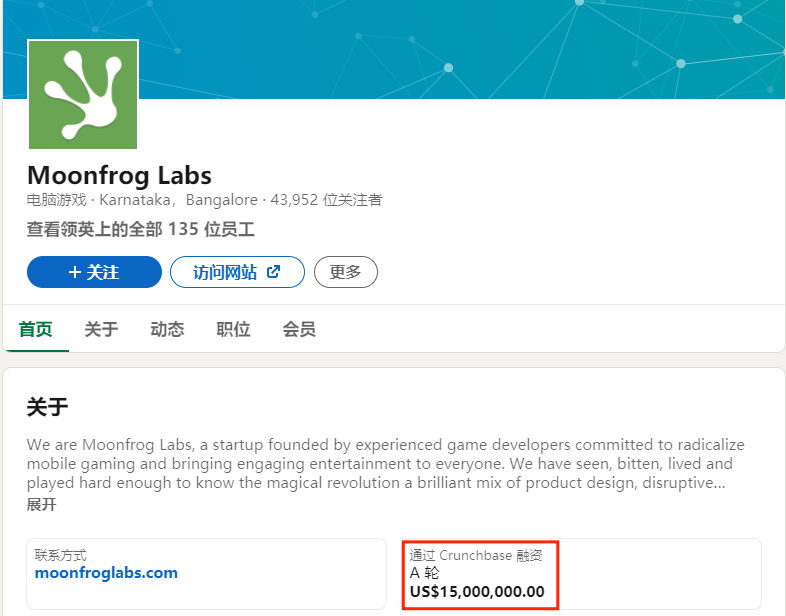The width and height of the screenshot is (786, 616).
Task: View all 135 employees on LinkedIn link
Action: (x=141, y=230)
